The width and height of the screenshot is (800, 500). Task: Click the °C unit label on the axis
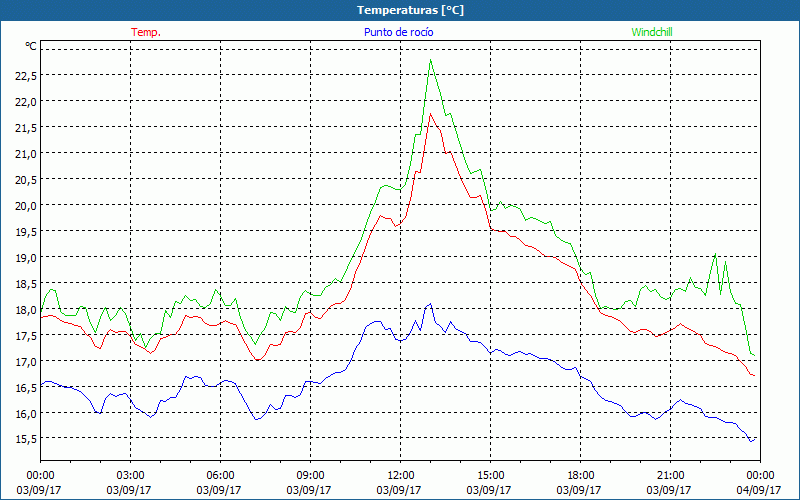(31, 46)
